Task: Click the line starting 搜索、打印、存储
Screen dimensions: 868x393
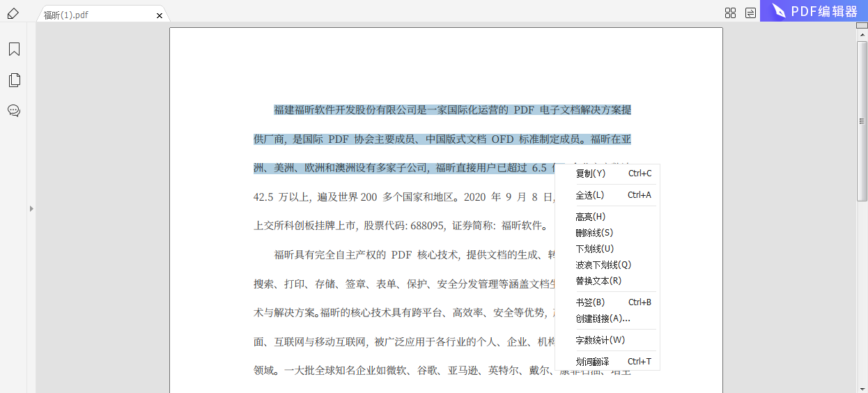Action: pyautogui.click(x=404, y=284)
